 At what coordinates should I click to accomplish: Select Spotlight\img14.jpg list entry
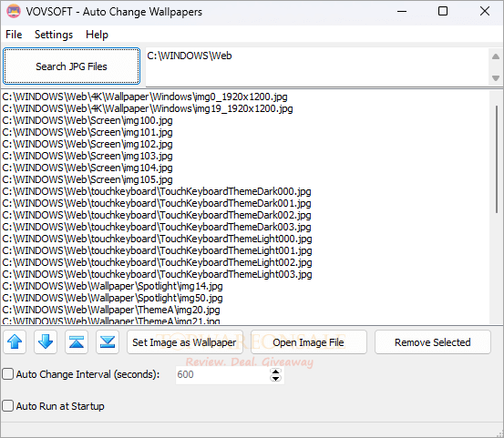(112, 286)
